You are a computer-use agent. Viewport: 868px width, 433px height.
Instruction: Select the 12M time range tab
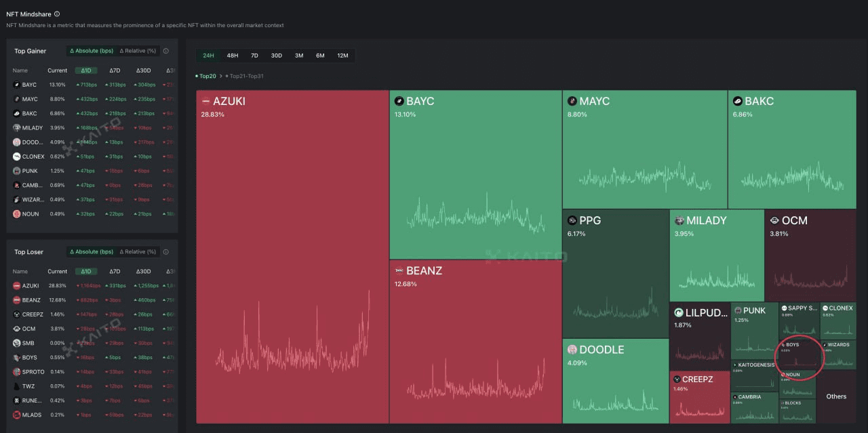[342, 56]
